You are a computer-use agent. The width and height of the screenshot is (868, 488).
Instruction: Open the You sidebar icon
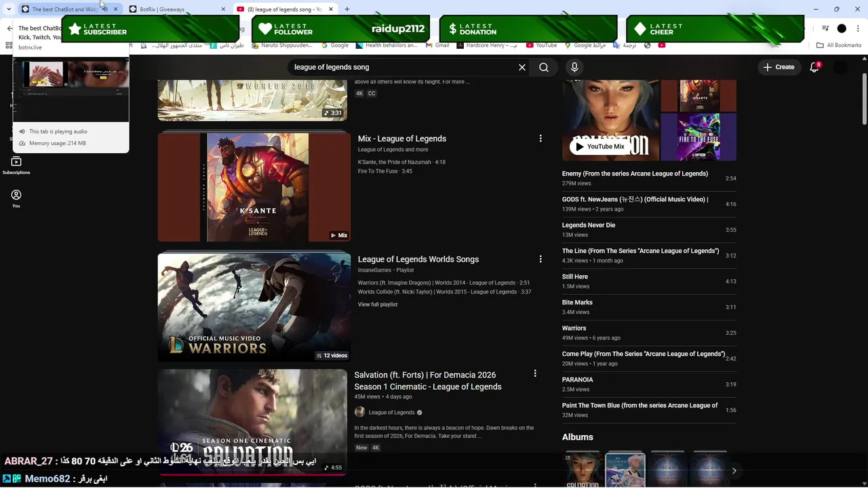point(16,198)
